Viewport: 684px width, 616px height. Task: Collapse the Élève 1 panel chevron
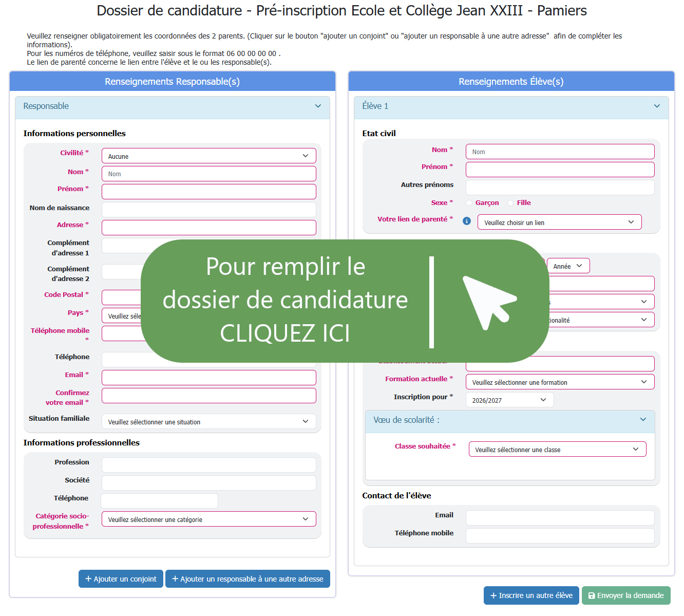point(657,106)
